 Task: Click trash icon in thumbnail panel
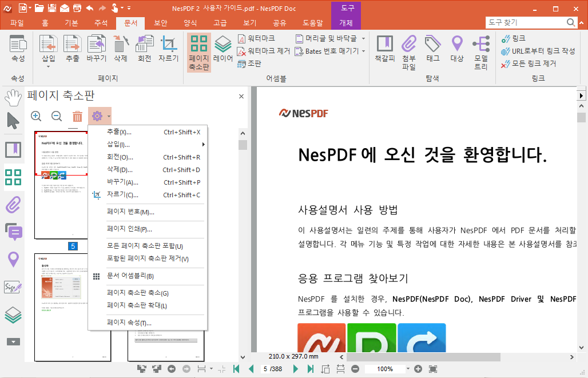[77, 116]
